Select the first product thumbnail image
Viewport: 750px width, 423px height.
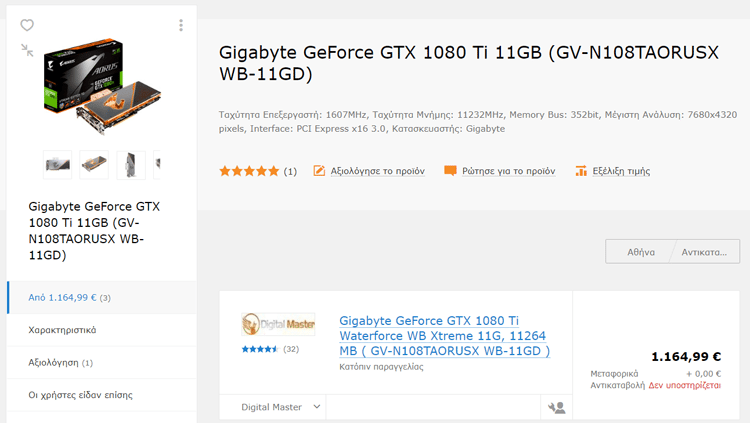coord(58,165)
